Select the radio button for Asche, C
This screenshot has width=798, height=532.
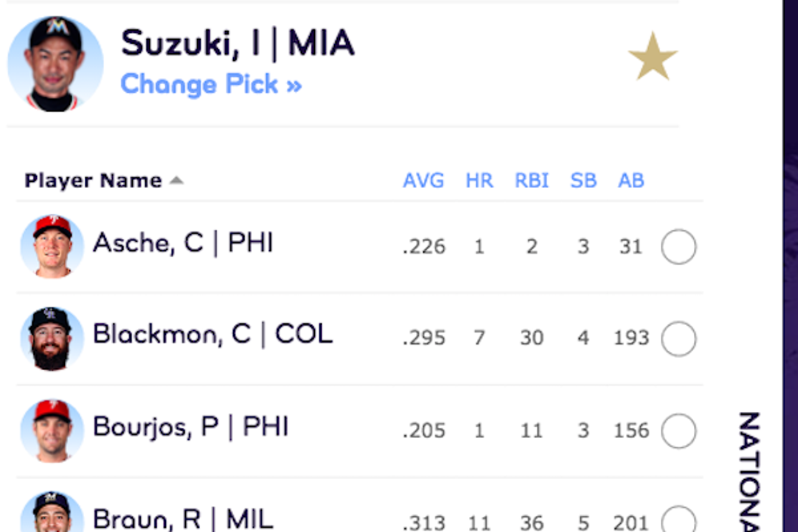point(678,247)
